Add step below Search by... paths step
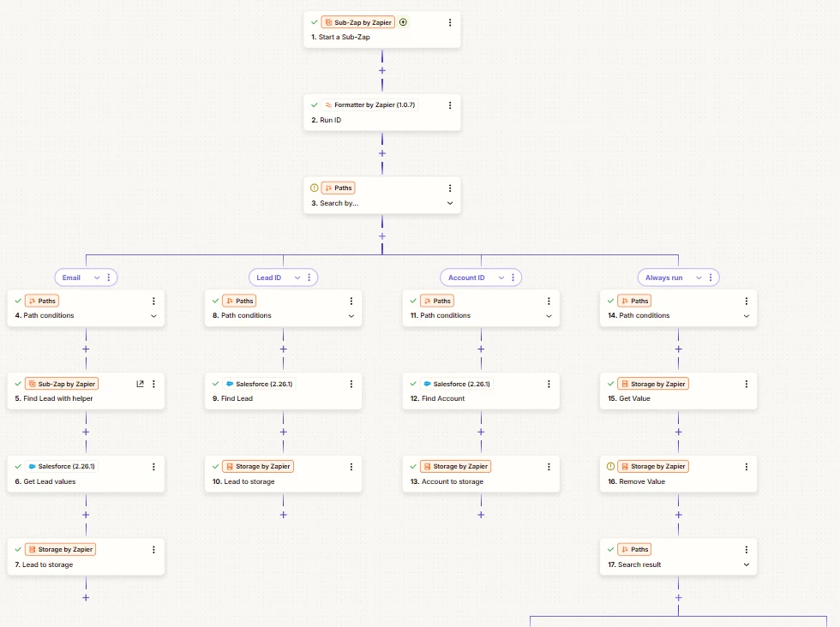 click(382, 236)
